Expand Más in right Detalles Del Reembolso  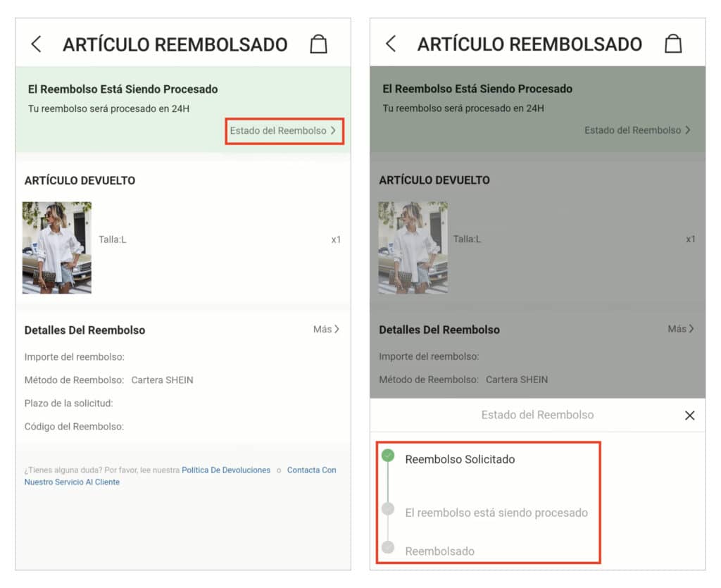click(681, 329)
